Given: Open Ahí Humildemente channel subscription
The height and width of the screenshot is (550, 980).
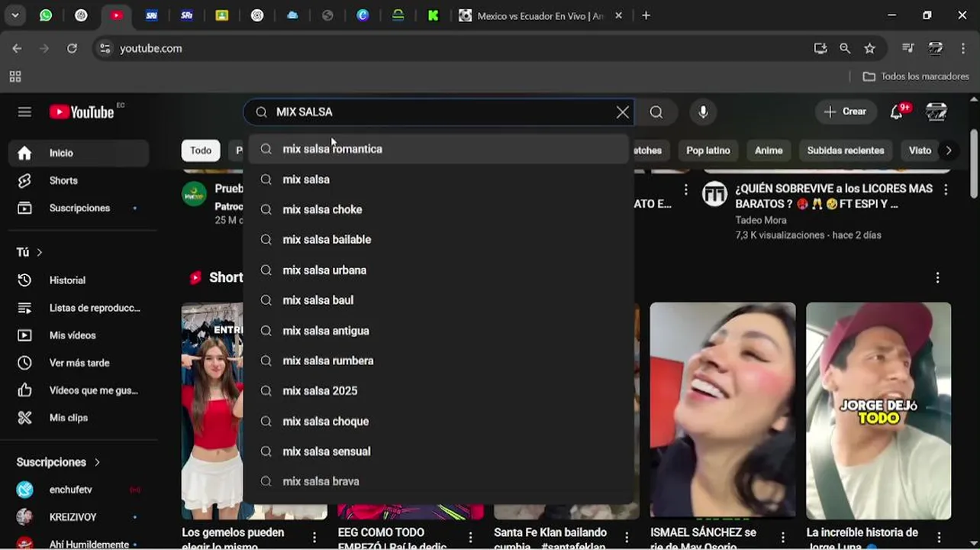Looking at the screenshot, I should 79,544.
